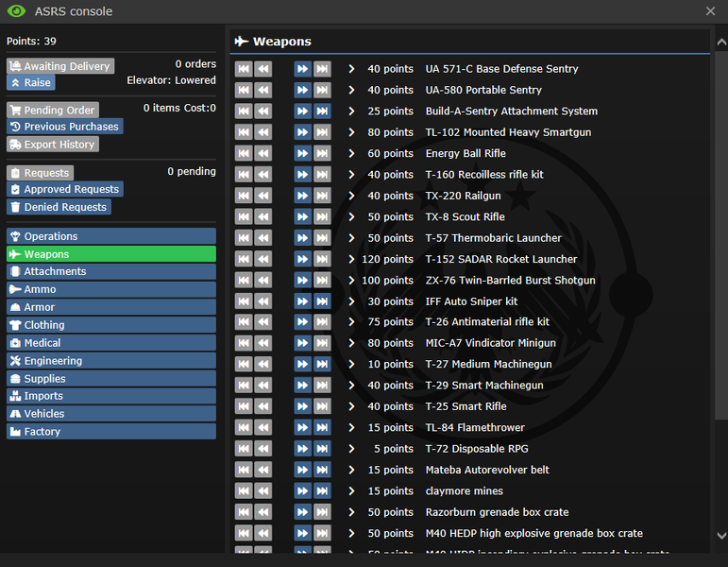The width and height of the screenshot is (728, 567).
Task: Expand MIC-A7 Vindicator Minigun details
Action: pos(351,343)
